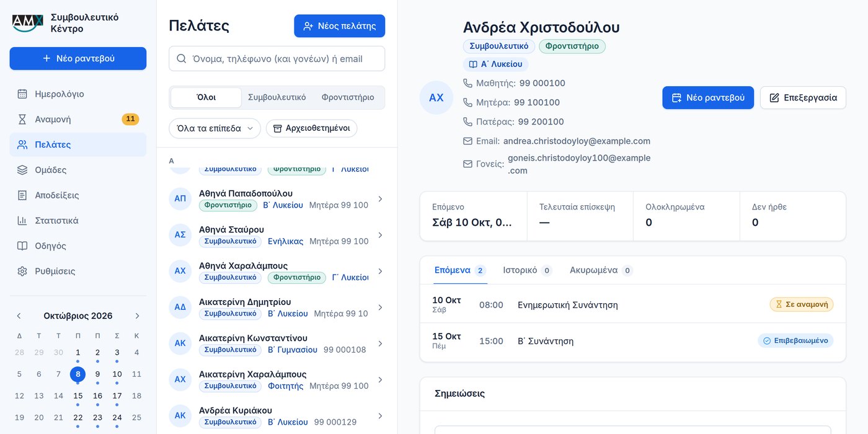868x434 pixels.
Task: Click the layers icon beside Ομάδες
Action: point(22,170)
